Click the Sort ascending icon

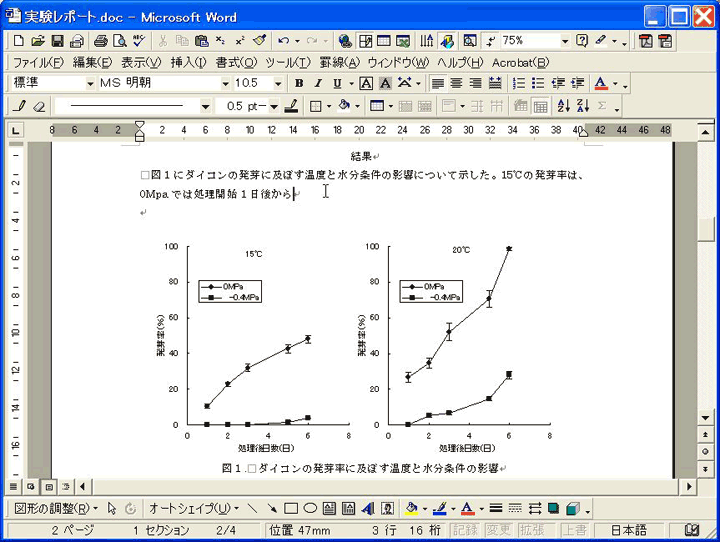pos(563,105)
